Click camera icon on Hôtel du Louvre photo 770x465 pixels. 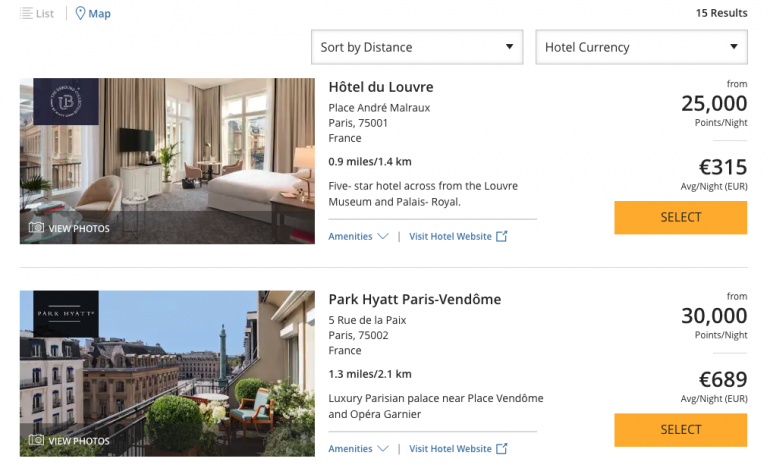[x=37, y=228]
